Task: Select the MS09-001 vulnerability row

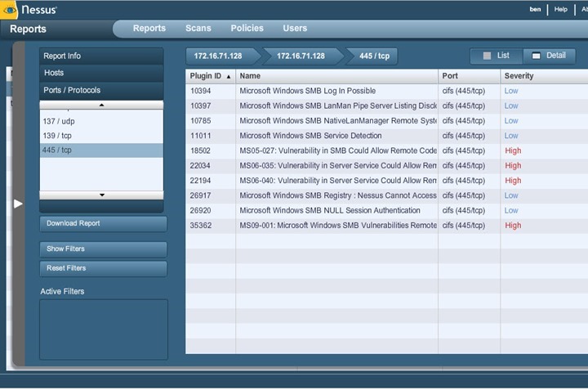Action: (x=337, y=225)
